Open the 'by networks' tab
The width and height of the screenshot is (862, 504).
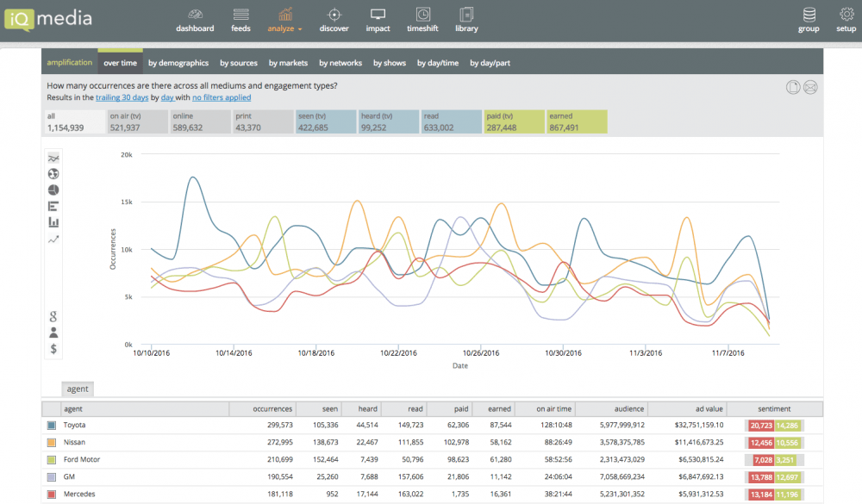340,63
